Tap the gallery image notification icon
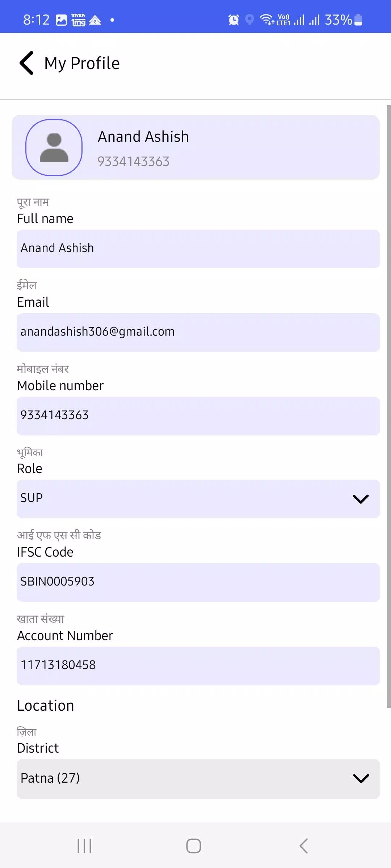Viewport: 391px width, 868px height. pos(61,20)
